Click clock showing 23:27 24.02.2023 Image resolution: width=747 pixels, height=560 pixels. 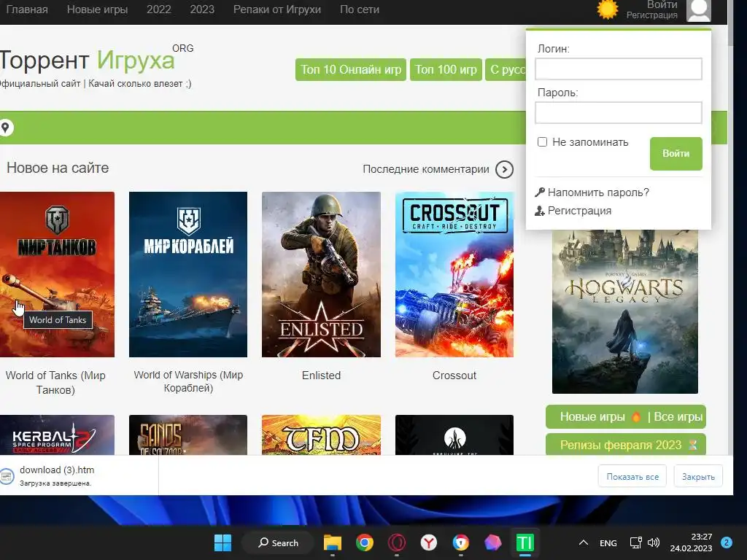coord(692,542)
